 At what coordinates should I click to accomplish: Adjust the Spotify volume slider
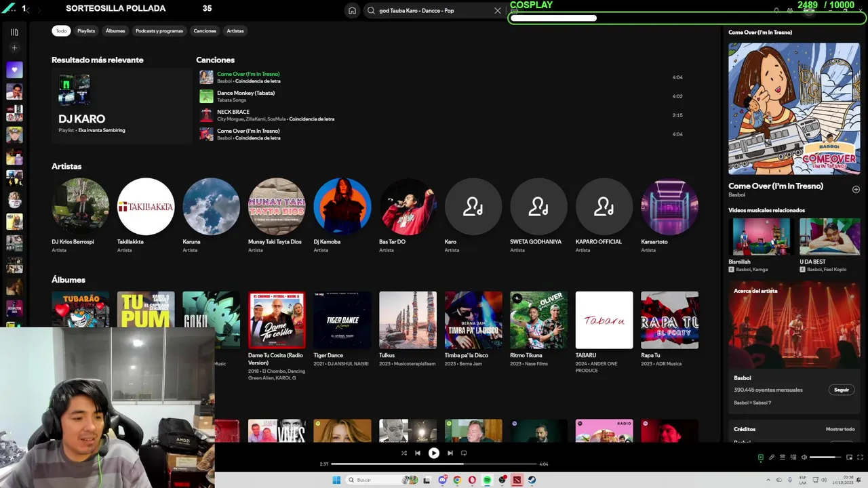click(825, 457)
